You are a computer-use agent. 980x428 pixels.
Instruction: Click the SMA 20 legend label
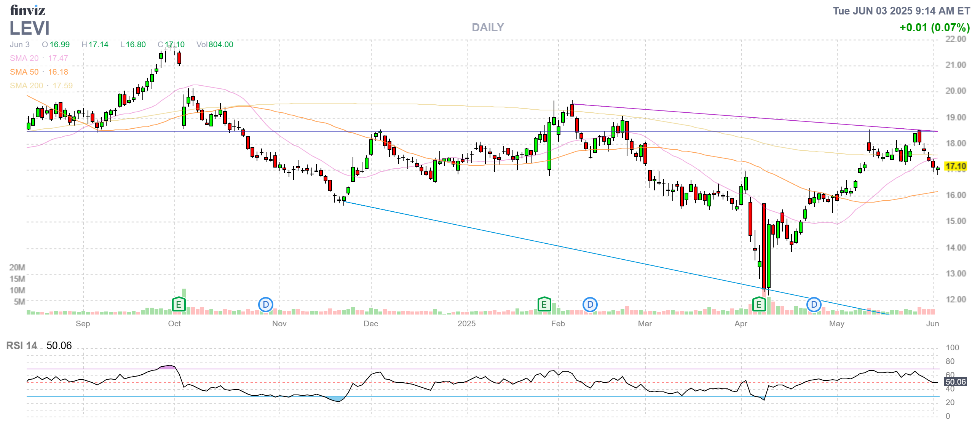click(x=24, y=58)
